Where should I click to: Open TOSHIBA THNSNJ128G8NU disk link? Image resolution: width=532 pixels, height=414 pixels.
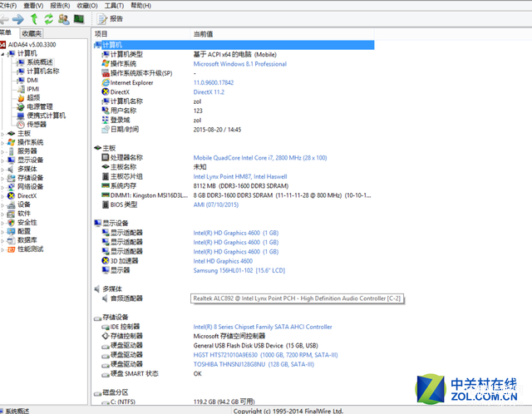coord(254,364)
